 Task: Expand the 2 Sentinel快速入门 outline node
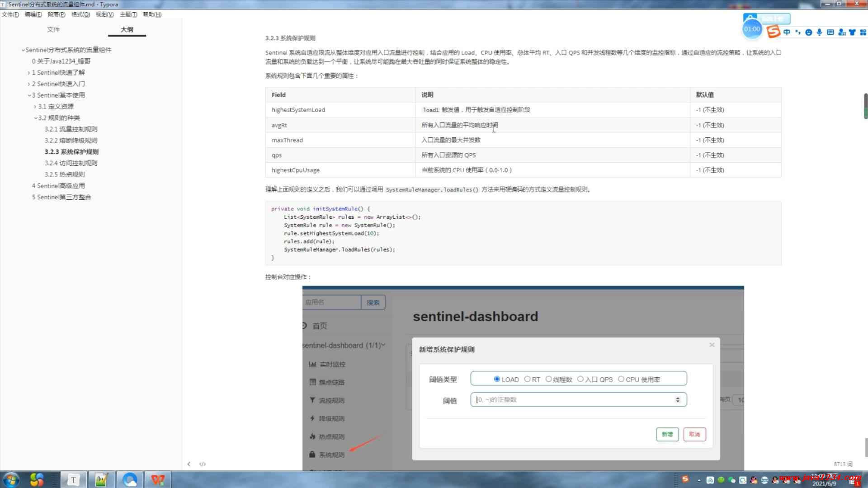29,84
